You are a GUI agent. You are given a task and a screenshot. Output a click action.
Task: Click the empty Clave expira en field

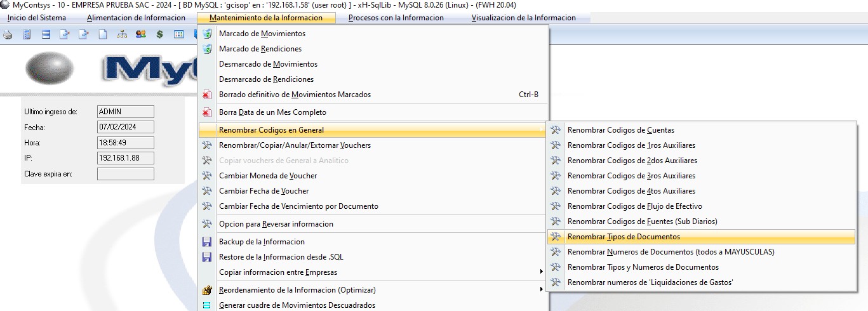coord(126,173)
